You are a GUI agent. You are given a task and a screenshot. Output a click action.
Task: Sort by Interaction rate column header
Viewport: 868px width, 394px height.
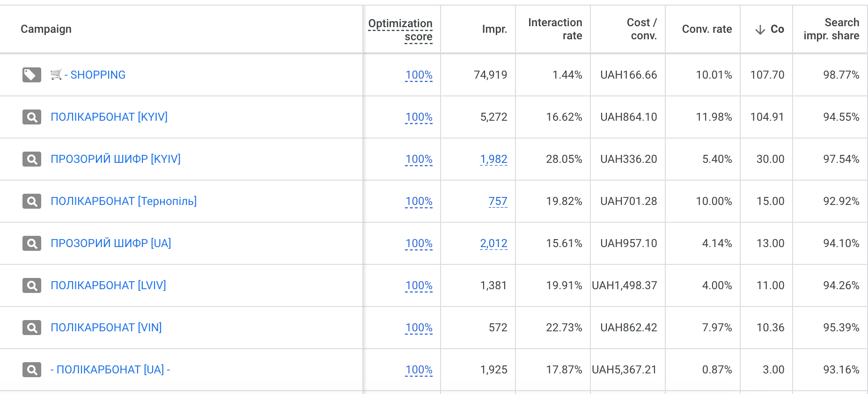(x=555, y=29)
